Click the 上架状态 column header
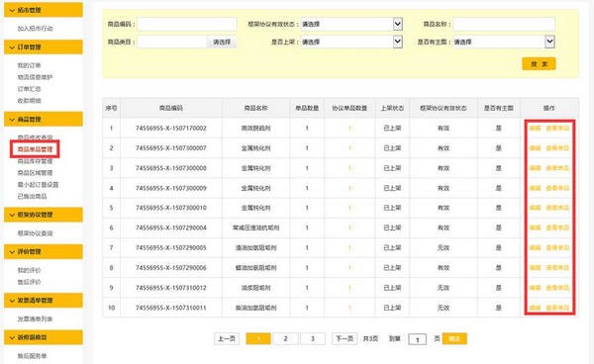The image size is (594, 364). (392, 108)
